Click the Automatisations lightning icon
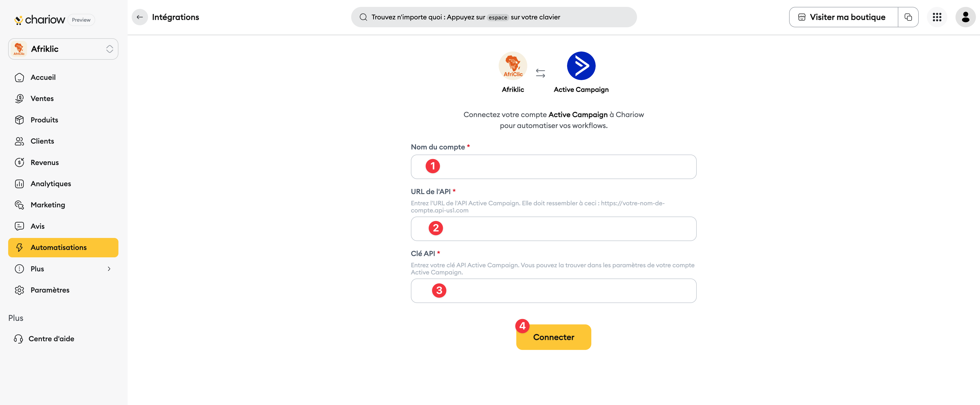Screen dimensions: 980x405 pos(19,248)
